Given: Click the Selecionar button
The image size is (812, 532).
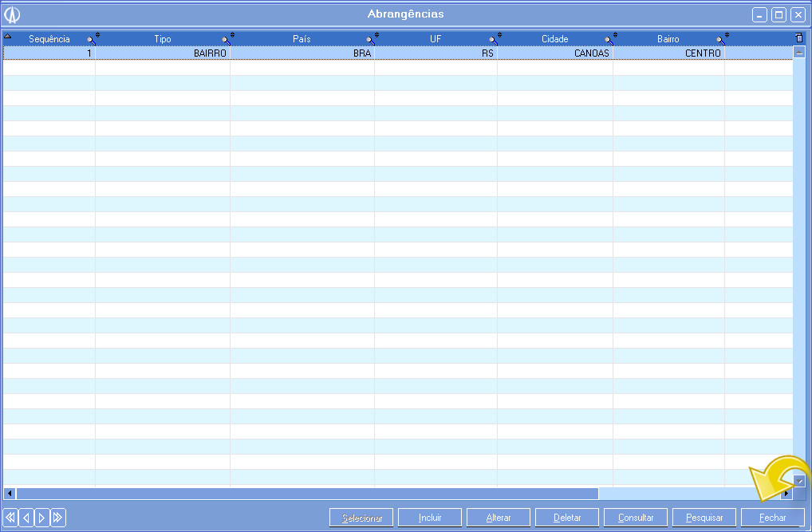Looking at the screenshot, I should (361, 518).
